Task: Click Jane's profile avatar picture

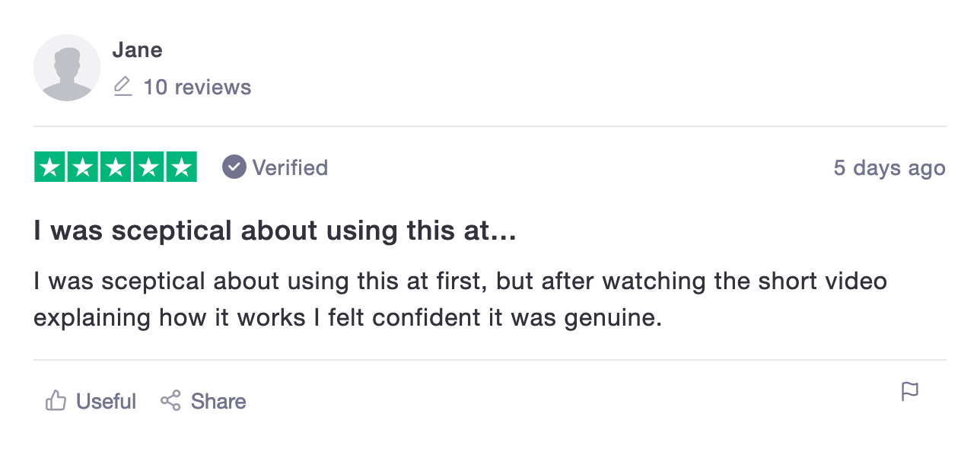Action: (67, 68)
